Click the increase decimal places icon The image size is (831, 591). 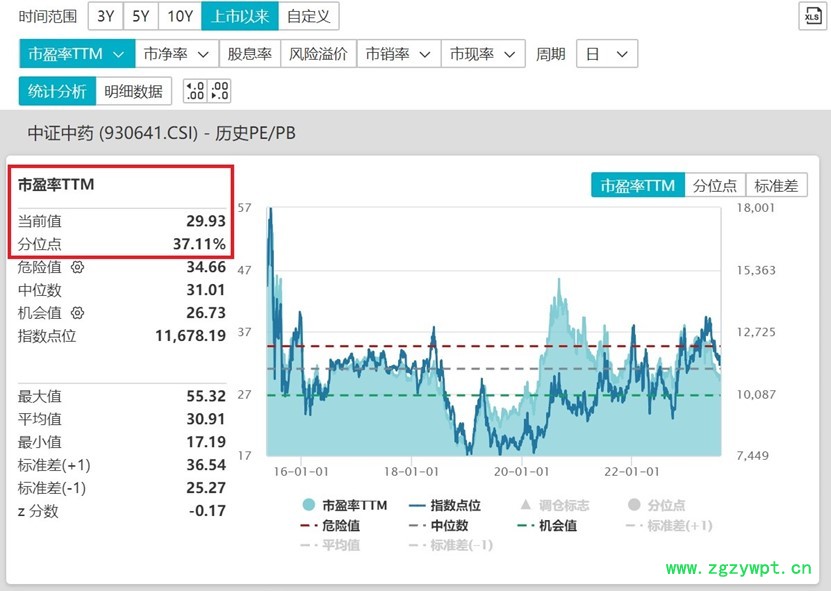[x=195, y=91]
